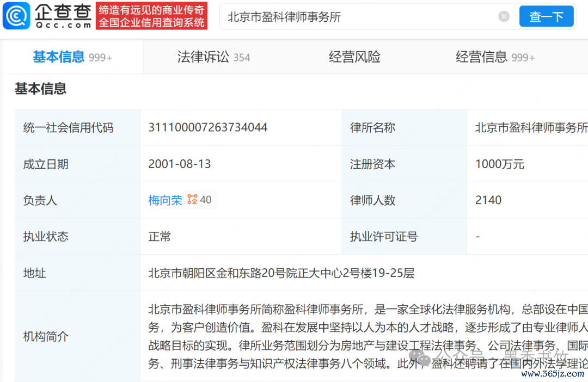Screen dimensions: 588x382
Task: Click the 执业许可证号 label cell
Action: (404, 237)
